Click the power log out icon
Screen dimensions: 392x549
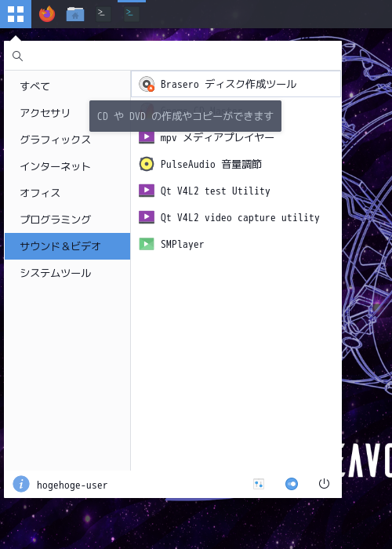point(324,484)
